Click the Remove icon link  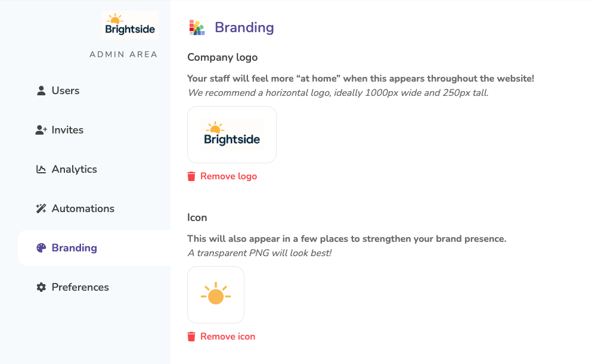click(x=228, y=337)
